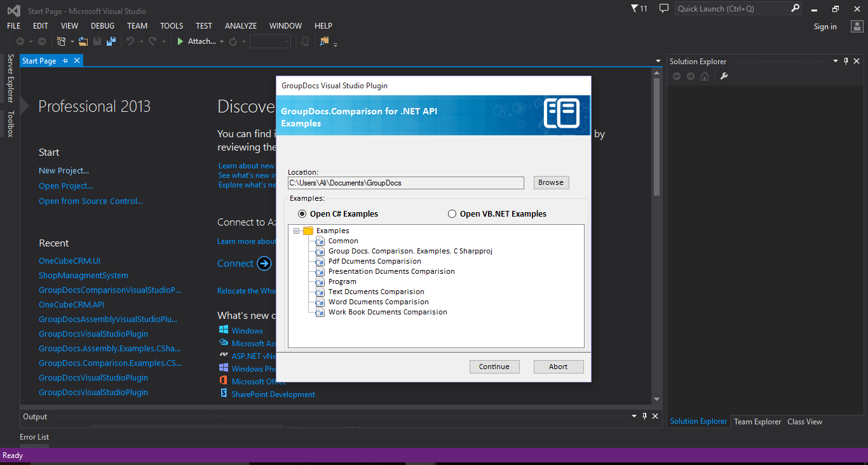Viewport: 868px width, 465px height.
Task: Close the Start Page tab
Action: (77, 60)
